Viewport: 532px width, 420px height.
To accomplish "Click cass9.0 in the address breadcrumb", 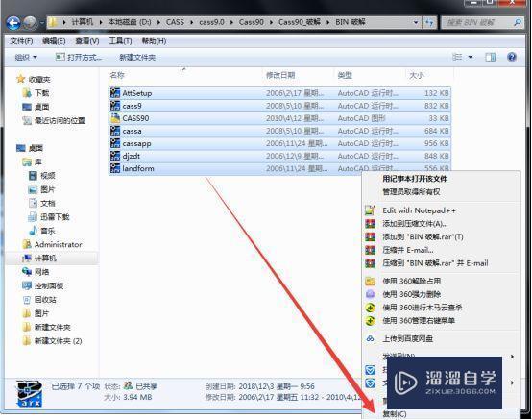I will pos(211,22).
